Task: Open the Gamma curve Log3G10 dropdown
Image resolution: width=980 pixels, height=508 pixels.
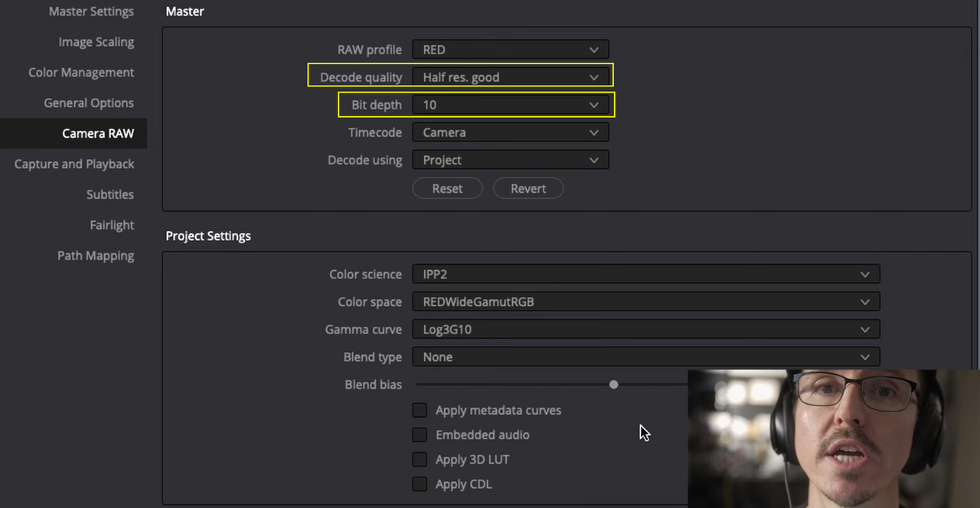Action: [x=646, y=329]
